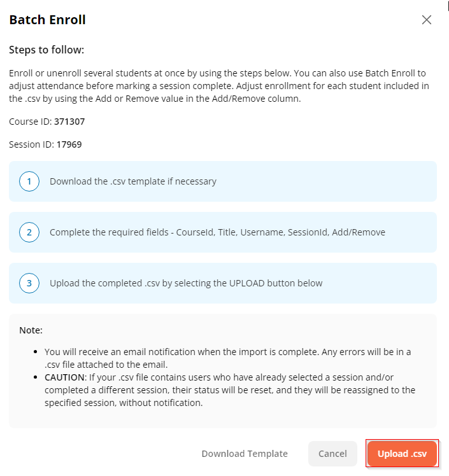Cancel the batch enrollment

[332, 454]
